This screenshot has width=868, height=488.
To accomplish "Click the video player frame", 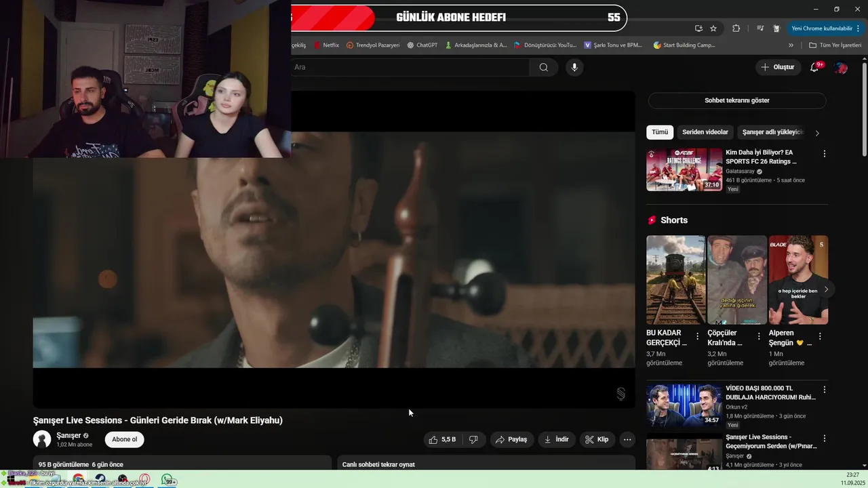I will pyautogui.click(x=334, y=249).
